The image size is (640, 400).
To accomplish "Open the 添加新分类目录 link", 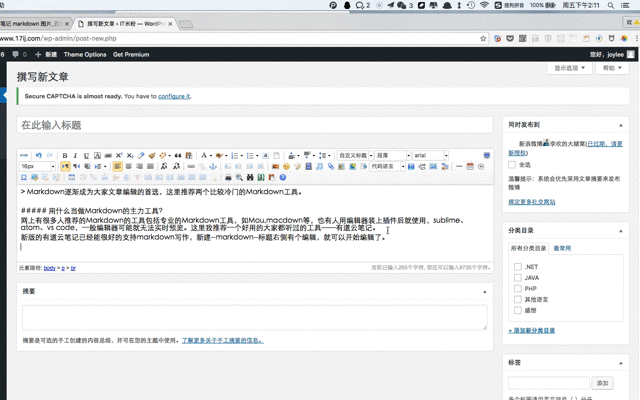I will click(531, 330).
